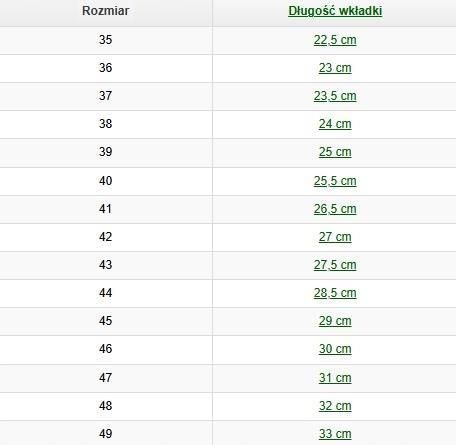This screenshot has width=456, height=445.
Task: Click the 31 cm link
Action: point(335,378)
